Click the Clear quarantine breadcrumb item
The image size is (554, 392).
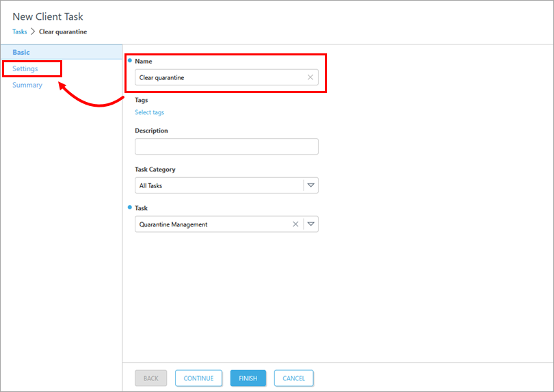pyautogui.click(x=63, y=31)
